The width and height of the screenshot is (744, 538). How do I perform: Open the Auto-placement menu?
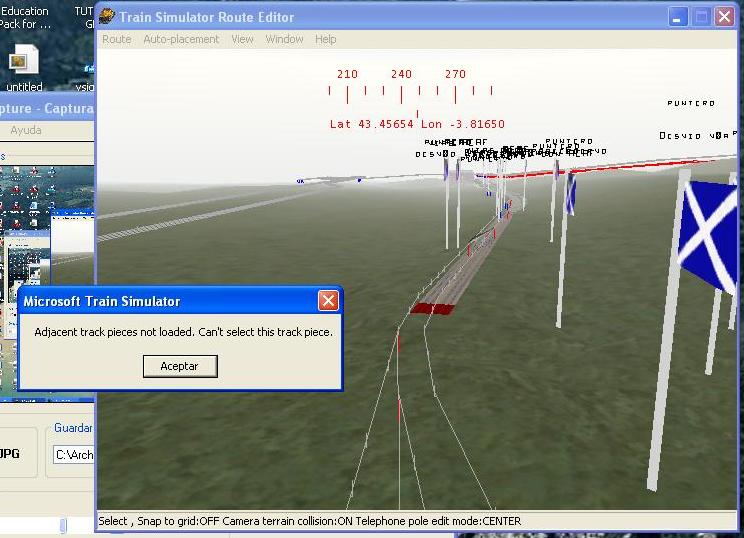(181, 39)
